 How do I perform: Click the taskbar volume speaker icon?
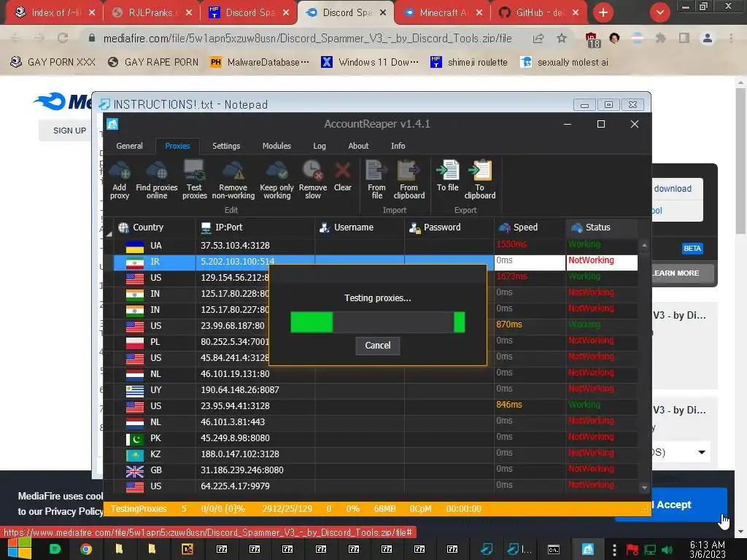[x=667, y=550]
